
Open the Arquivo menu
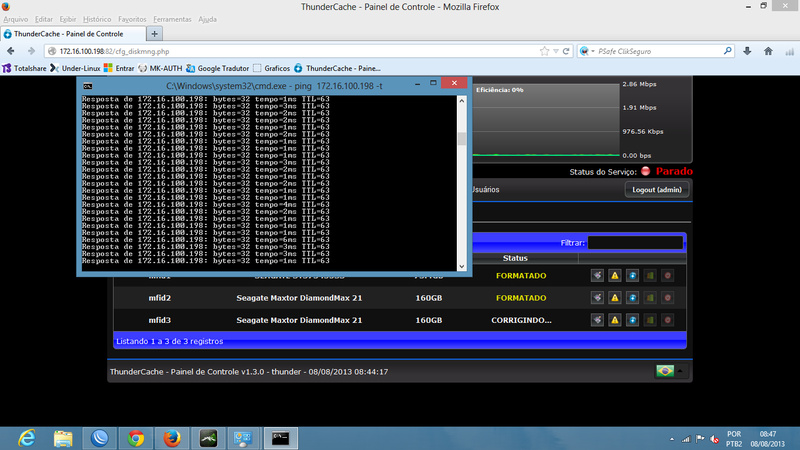click(15, 19)
